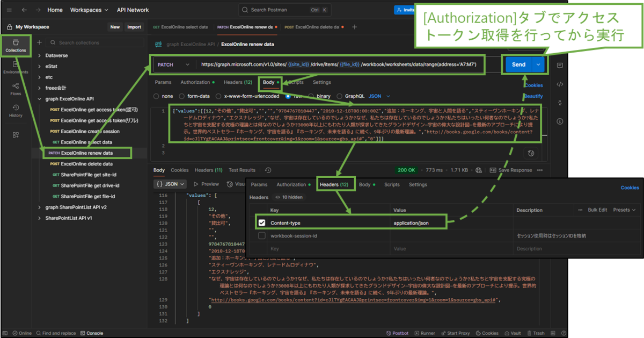Click the configure sidebar grid icon
The image size is (644, 338).
pos(16,134)
